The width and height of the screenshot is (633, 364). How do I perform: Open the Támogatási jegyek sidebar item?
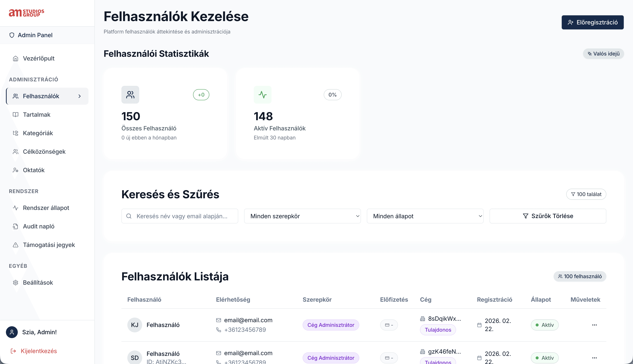(49, 245)
